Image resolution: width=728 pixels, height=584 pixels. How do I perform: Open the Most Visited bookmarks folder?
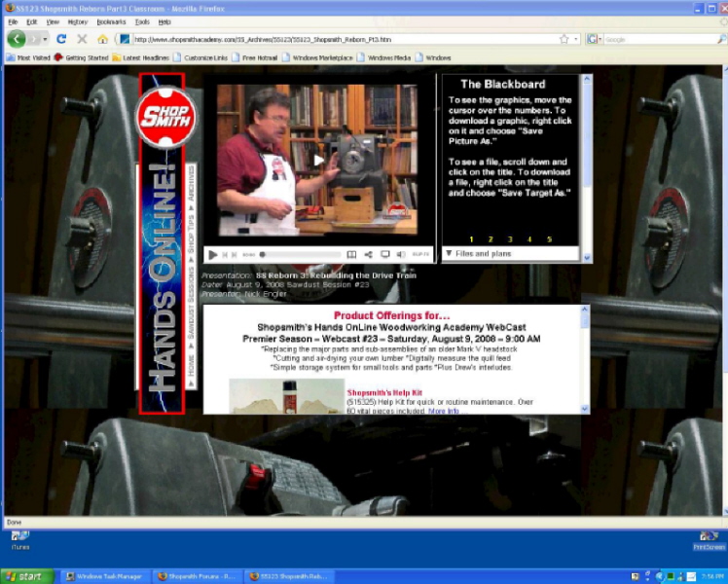click(28, 57)
